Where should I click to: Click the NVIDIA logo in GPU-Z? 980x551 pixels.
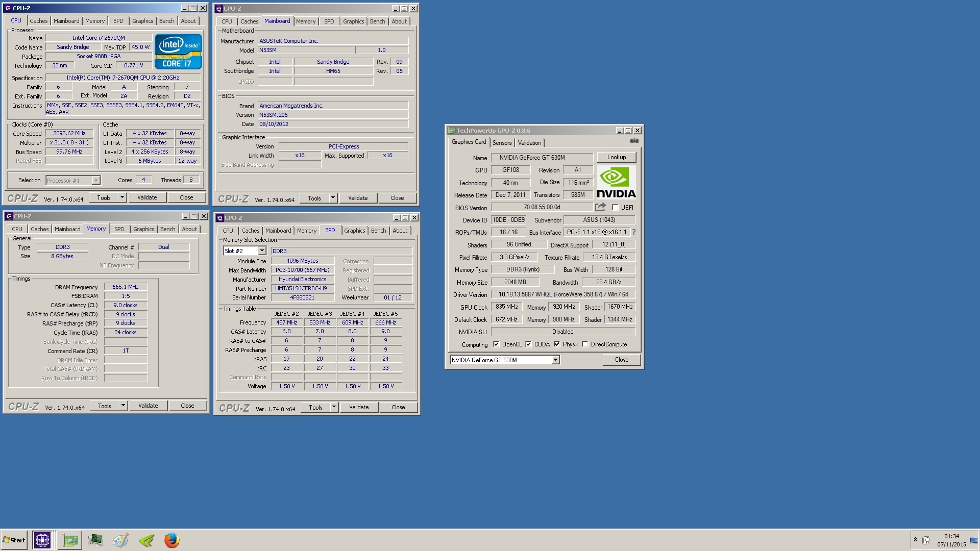616,183
